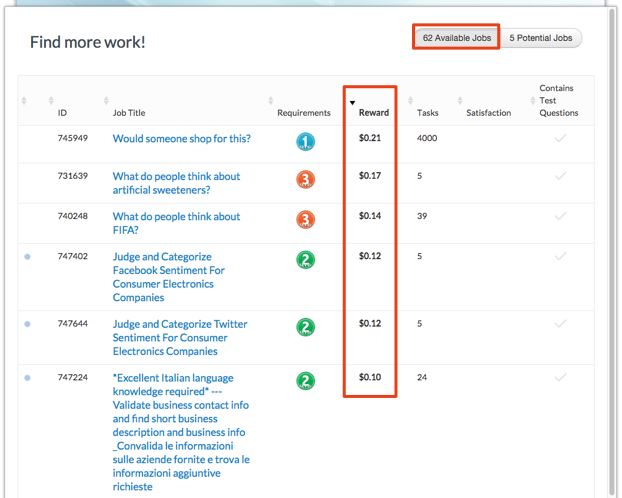Open Twitter Sentiment categorization job
Viewport: 622px width, 498px height.
tap(180, 337)
